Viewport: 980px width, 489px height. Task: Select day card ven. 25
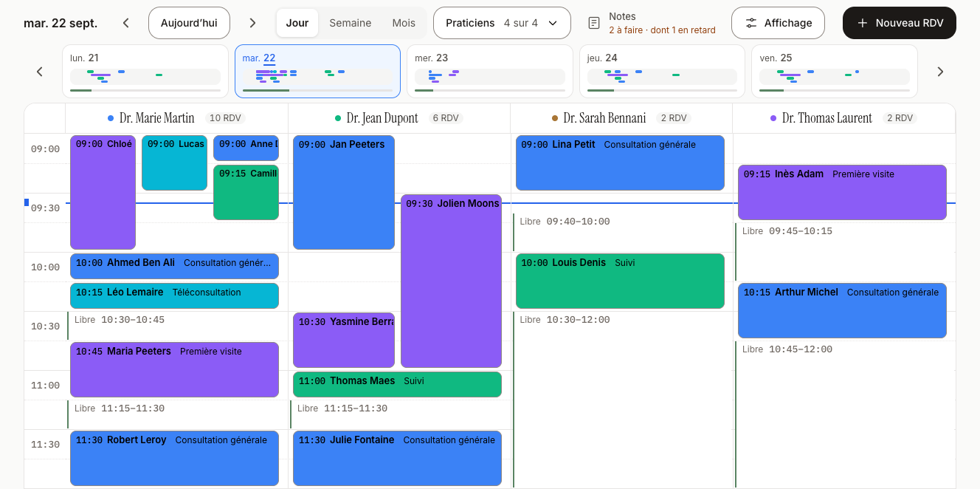pos(835,71)
